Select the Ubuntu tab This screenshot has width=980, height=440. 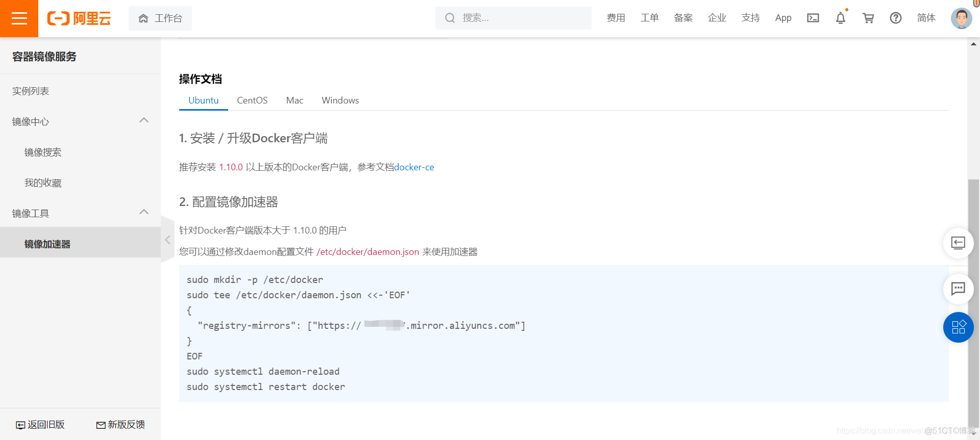203,100
